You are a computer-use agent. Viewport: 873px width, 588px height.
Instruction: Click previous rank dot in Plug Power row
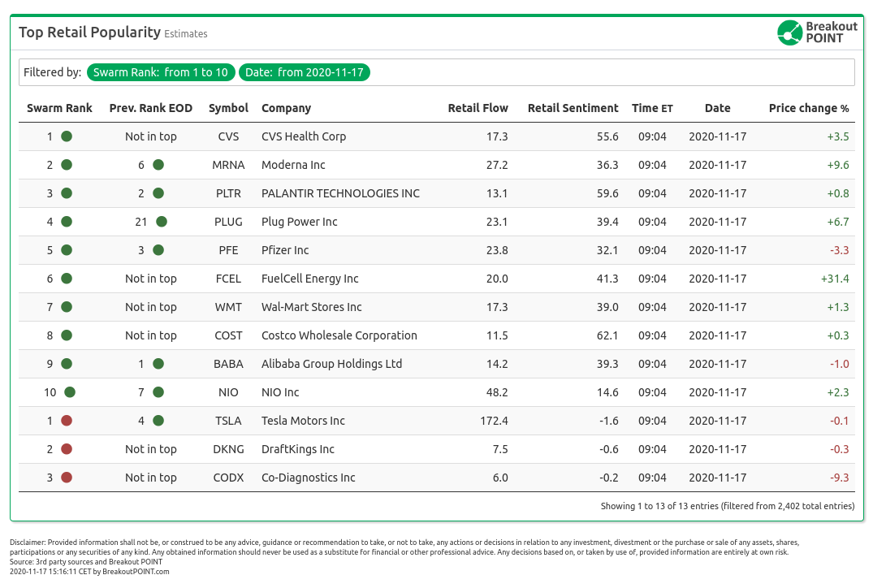point(162,222)
